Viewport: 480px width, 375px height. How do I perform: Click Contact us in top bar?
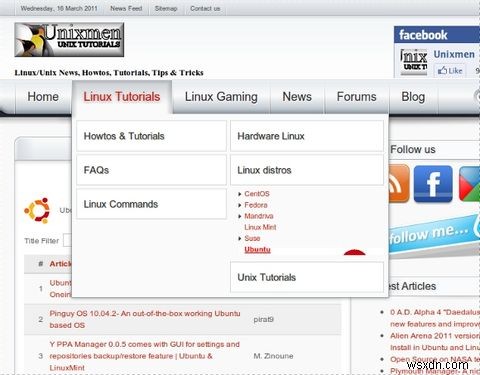[x=205, y=8]
